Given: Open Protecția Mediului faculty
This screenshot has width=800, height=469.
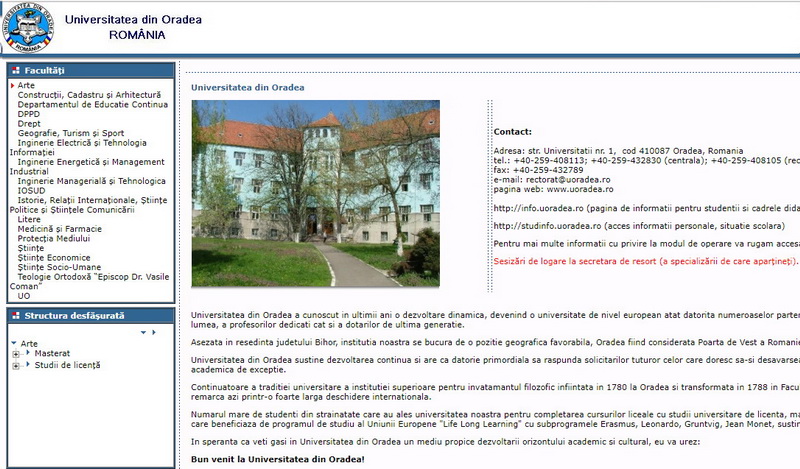Looking at the screenshot, I should pos(54,238).
